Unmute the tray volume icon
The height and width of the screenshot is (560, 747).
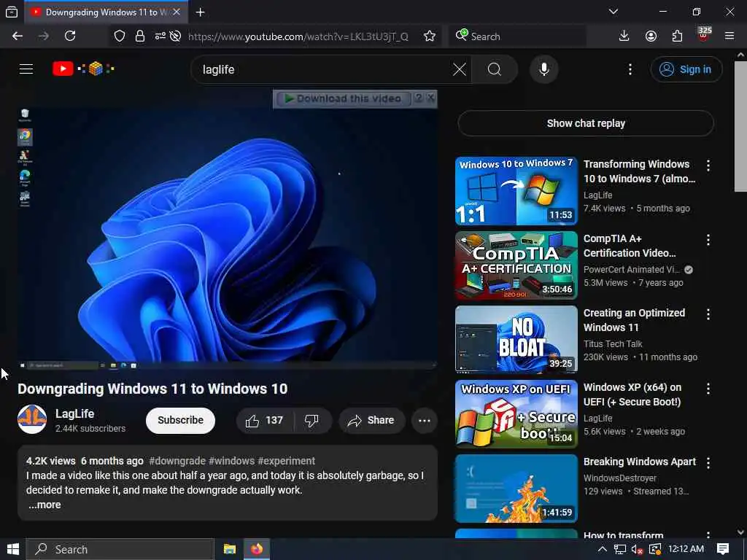pyautogui.click(x=637, y=550)
